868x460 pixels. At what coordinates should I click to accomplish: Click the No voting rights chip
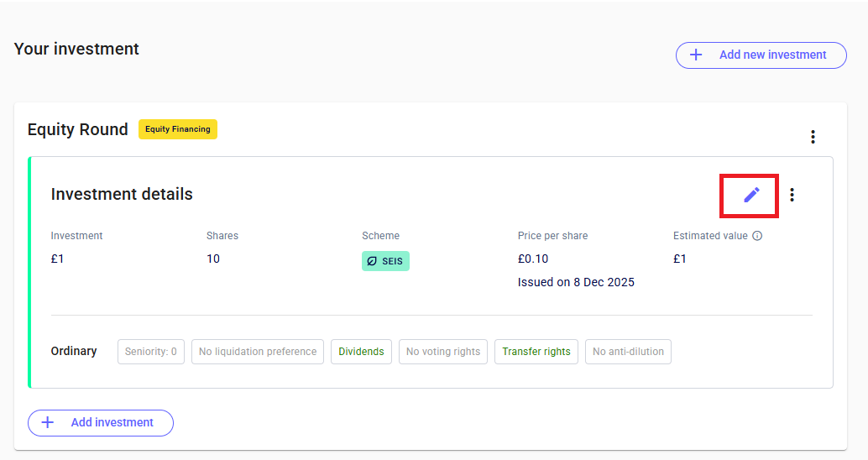[x=443, y=352]
